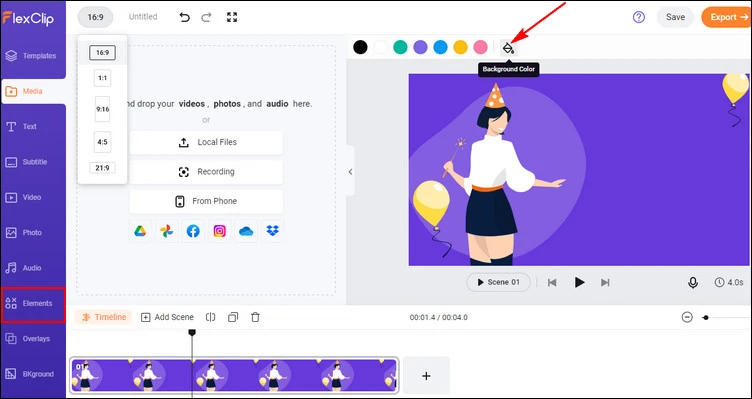Click the timeline playhead marker
Screen dimensions: 752x399
click(192, 332)
